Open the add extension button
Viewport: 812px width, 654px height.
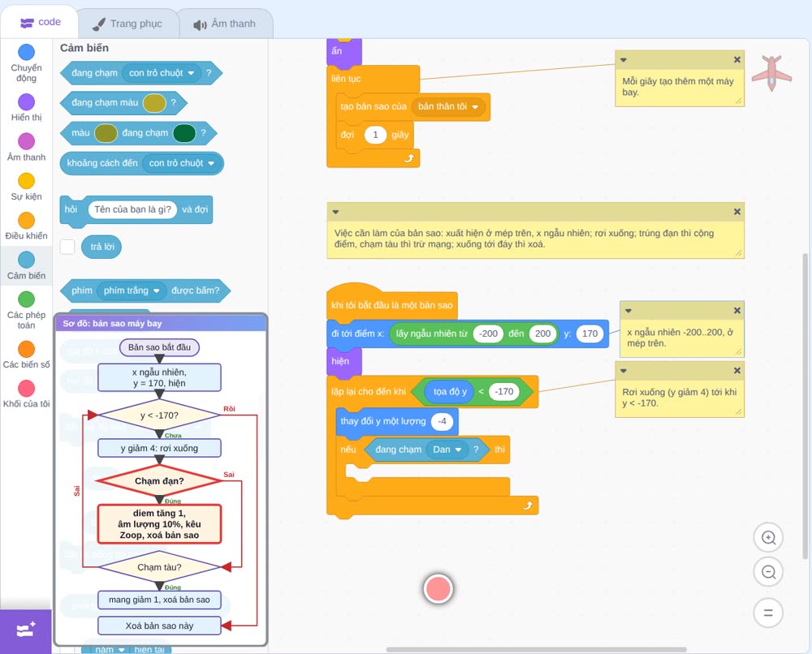point(26,630)
